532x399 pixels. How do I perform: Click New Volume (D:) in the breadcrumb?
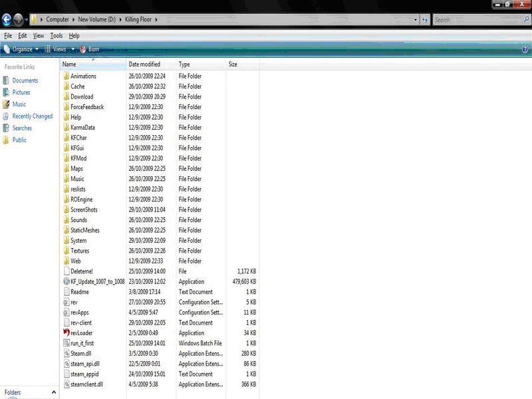coord(96,20)
